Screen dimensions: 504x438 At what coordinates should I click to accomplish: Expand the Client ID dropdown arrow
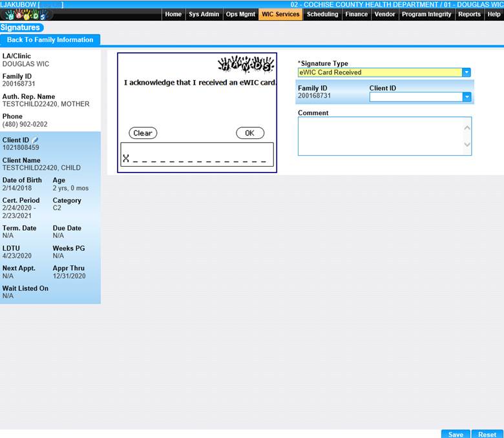[x=467, y=97]
